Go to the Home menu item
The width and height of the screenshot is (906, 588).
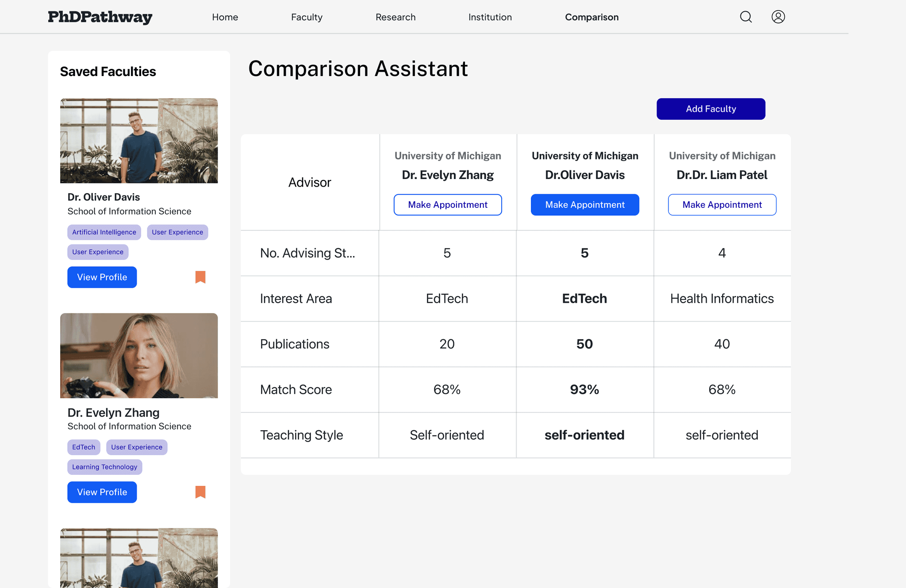(x=225, y=17)
